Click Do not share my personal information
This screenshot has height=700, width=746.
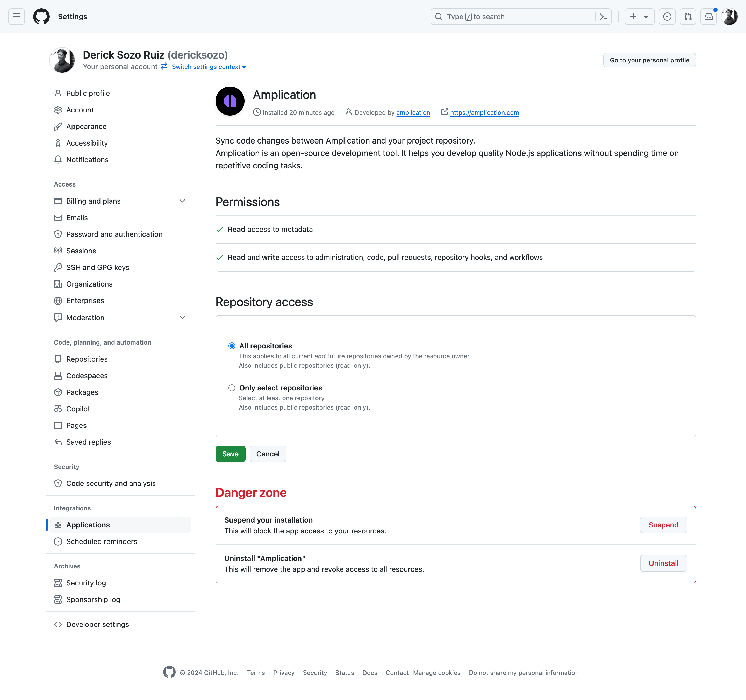tap(523, 673)
